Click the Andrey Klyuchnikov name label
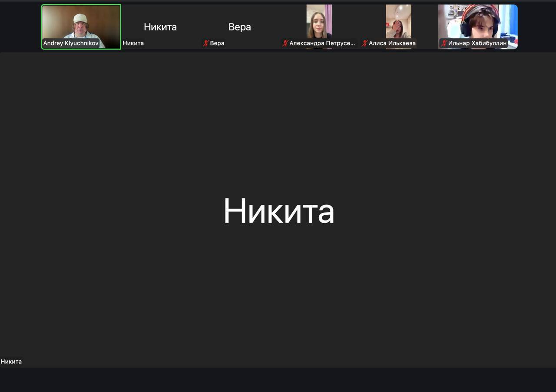Viewport: 556px width, 392px height. click(71, 43)
